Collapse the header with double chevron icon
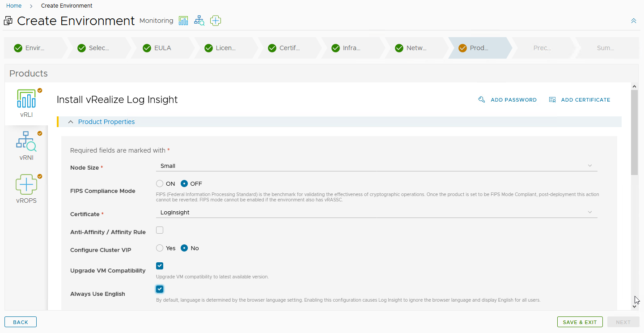The image size is (644, 333). click(633, 21)
